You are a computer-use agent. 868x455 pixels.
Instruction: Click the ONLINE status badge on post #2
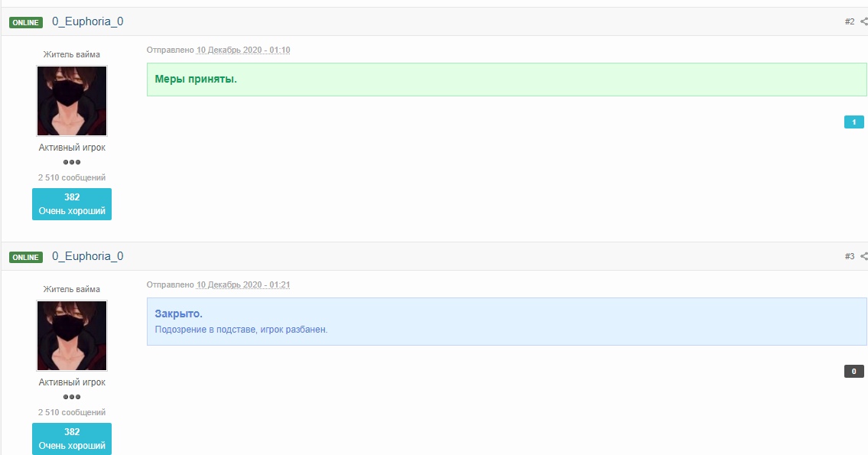26,23
